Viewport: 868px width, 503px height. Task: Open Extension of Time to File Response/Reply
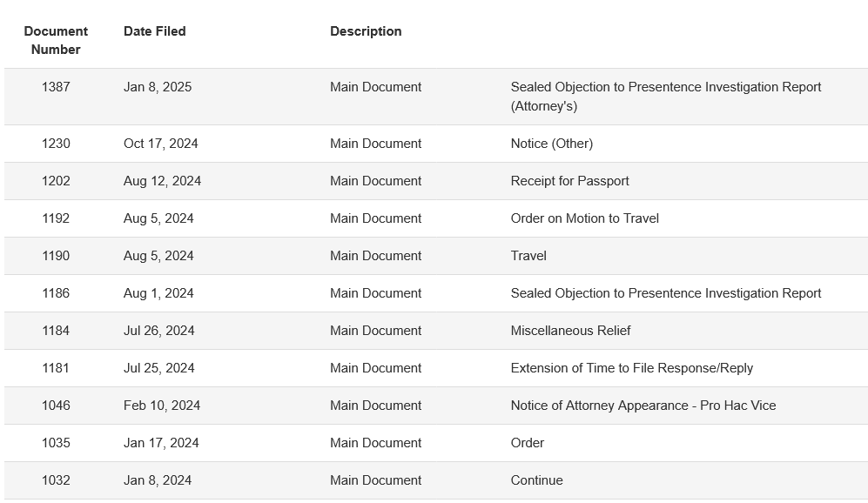click(x=631, y=368)
